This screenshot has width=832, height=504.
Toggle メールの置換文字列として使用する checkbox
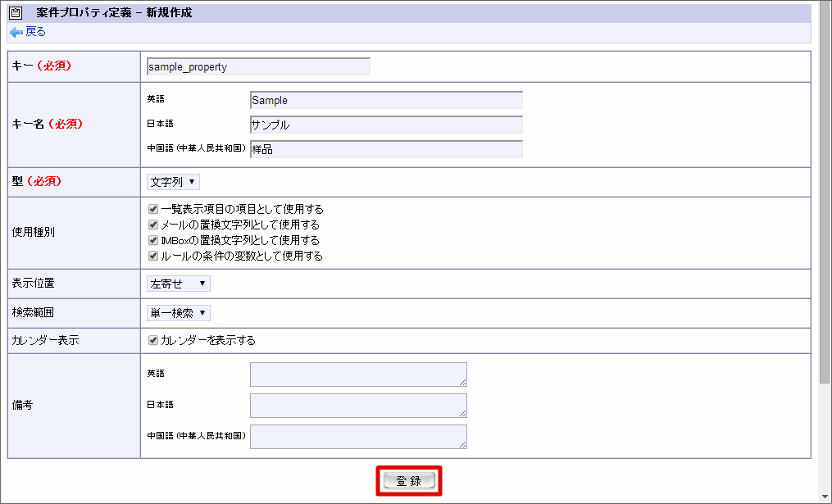click(x=153, y=225)
